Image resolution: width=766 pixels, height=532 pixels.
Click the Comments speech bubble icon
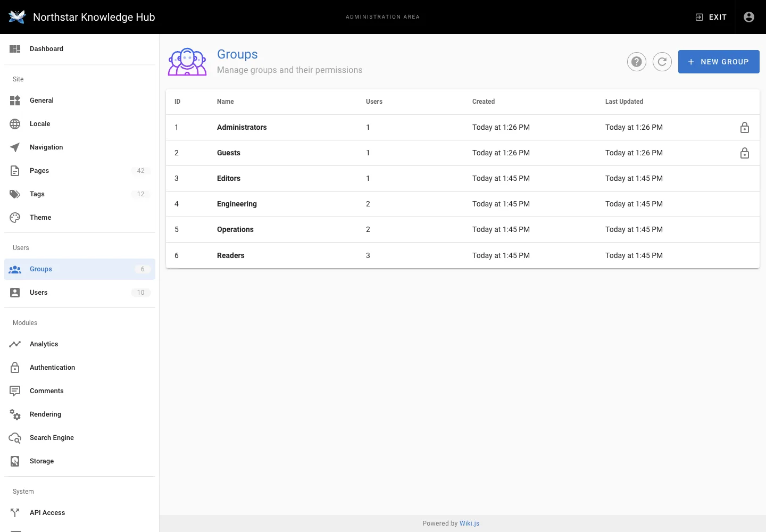click(x=15, y=391)
